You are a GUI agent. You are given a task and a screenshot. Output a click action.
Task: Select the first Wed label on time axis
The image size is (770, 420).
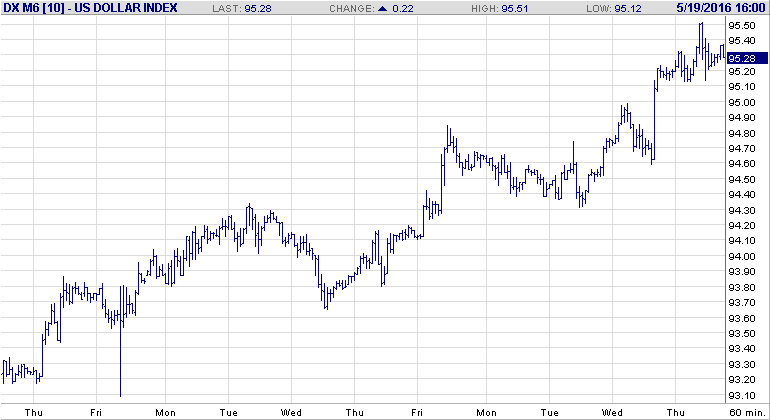click(x=292, y=412)
